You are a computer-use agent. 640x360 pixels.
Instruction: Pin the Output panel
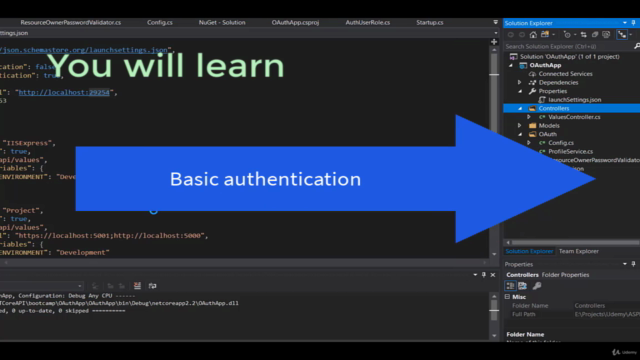click(484, 275)
